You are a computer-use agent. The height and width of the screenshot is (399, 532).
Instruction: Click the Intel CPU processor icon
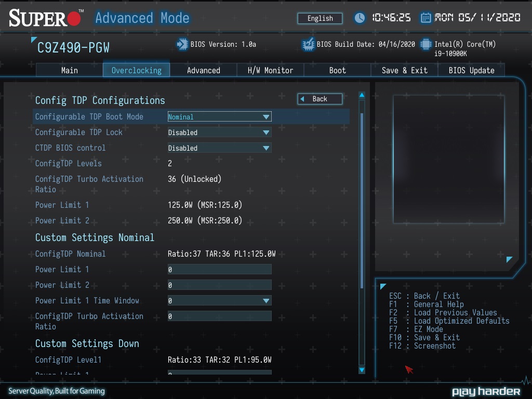(426, 45)
